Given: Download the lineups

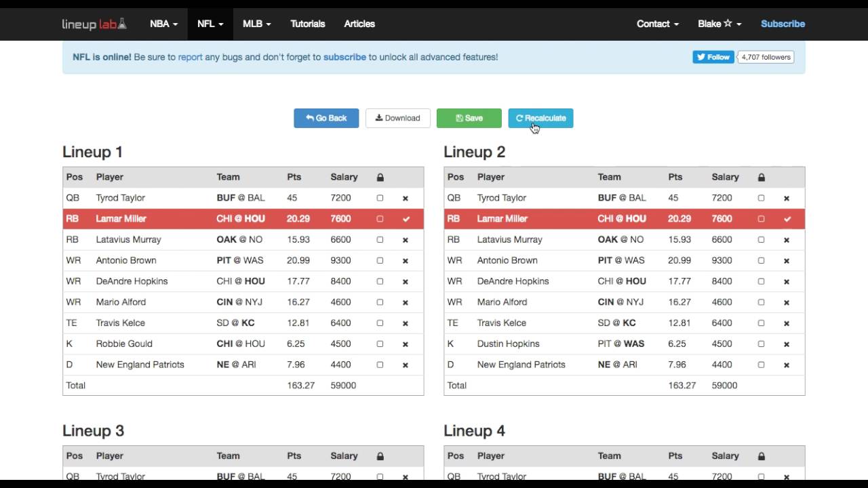Looking at the screenshot, I should 398,118.
